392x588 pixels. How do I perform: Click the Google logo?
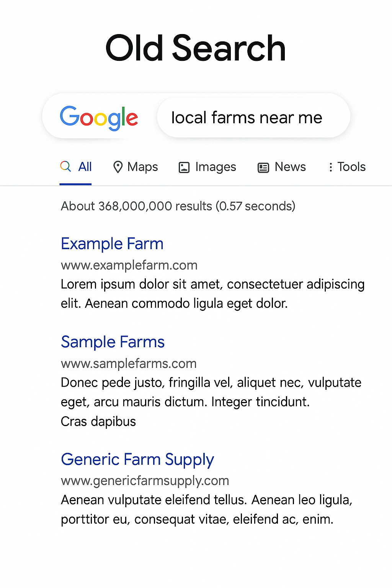tap(99, 118)
